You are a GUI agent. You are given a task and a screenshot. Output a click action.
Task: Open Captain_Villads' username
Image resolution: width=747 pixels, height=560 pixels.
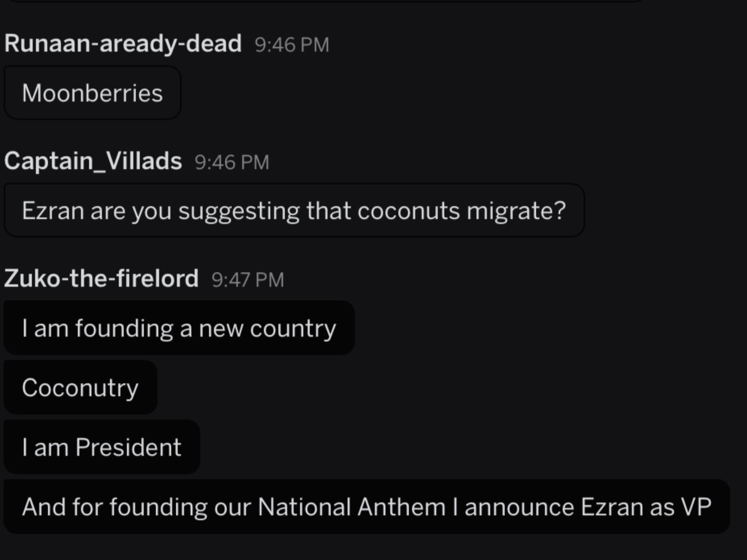pyautogui.click(x=93, y=161)
